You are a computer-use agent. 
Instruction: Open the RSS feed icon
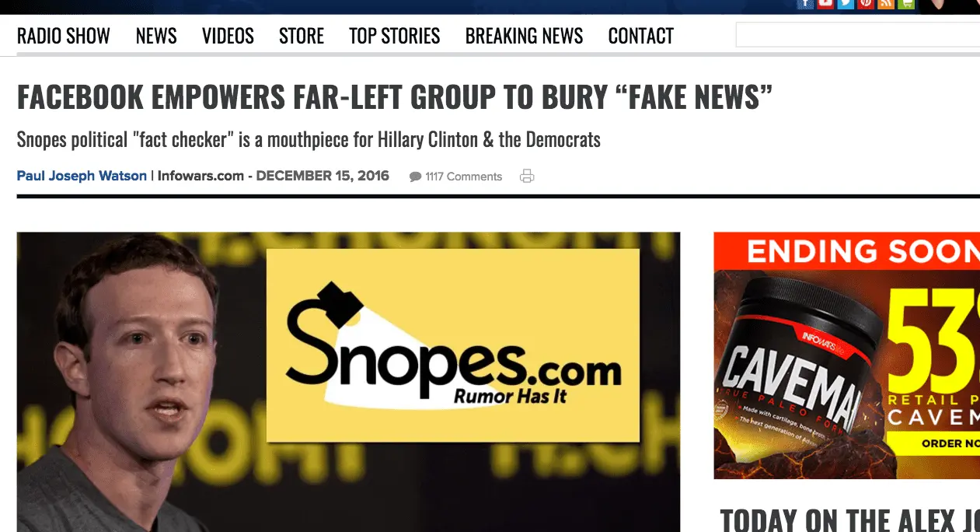click(886, 4)
